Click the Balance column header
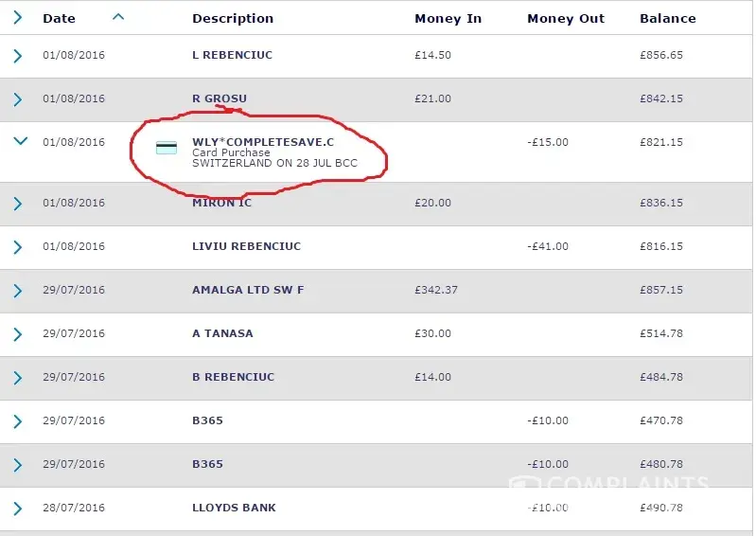Image resolution: width=756 pixels, height=536 pixels. click(x=667, y=19)
